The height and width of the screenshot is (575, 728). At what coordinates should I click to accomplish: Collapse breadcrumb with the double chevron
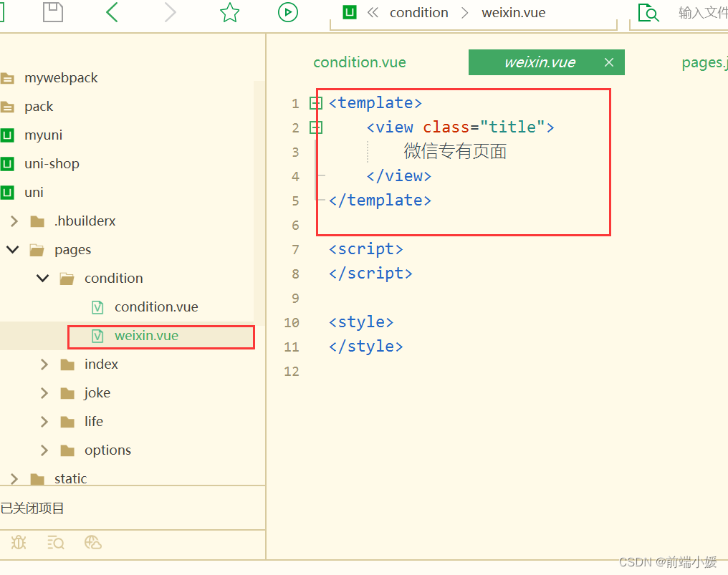click(x=373, y=12)
